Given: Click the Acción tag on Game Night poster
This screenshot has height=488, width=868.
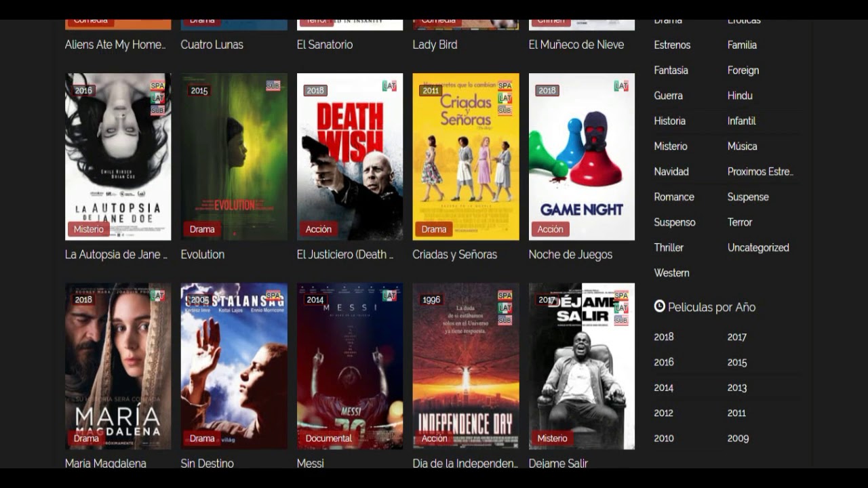Looking at the screenshot, I should pos(551,229).
